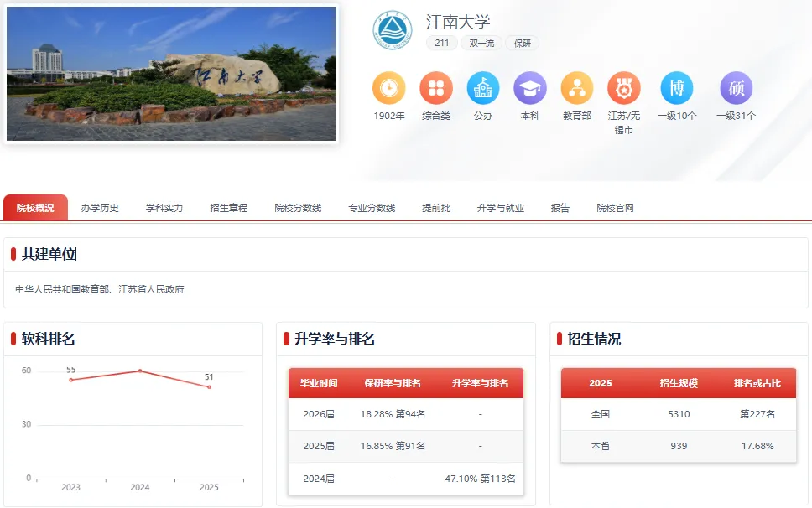The width and height of the screenshot is (812, 508).
Task: Click the 939 provincial enrollment value
Action: point(679,447)
